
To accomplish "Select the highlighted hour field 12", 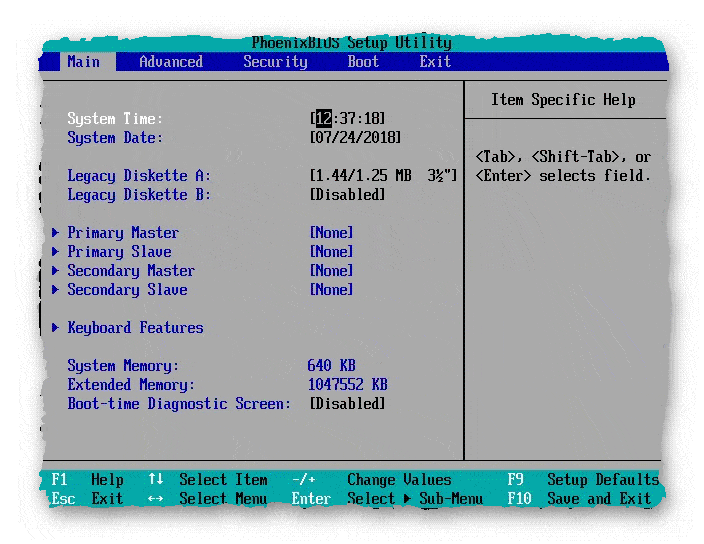I will tap(324, 118).
